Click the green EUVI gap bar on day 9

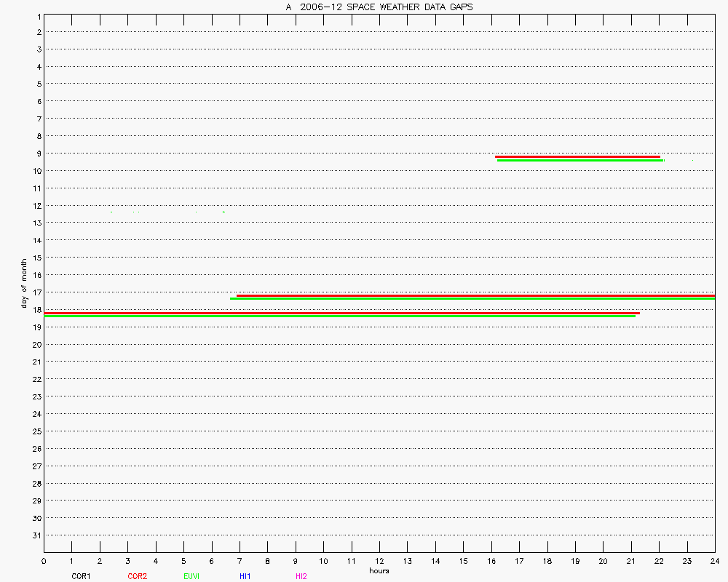[x=580, y=160]
